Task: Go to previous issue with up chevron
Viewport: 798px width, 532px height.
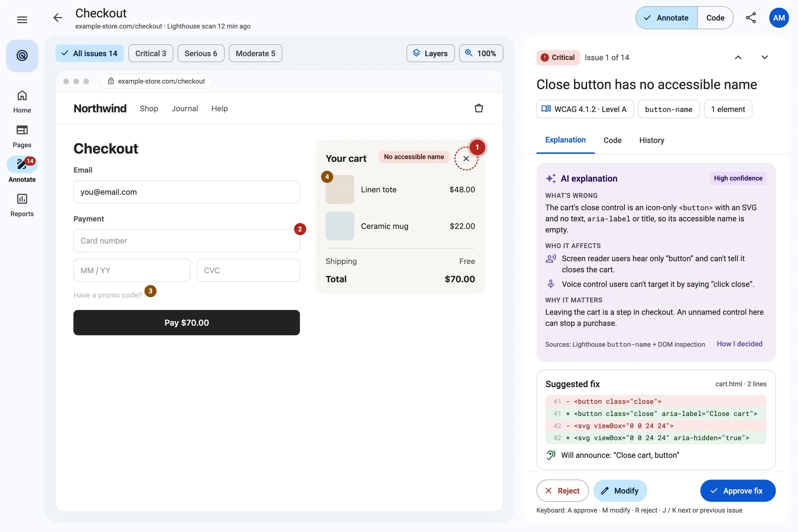Action: pos(738,57)
